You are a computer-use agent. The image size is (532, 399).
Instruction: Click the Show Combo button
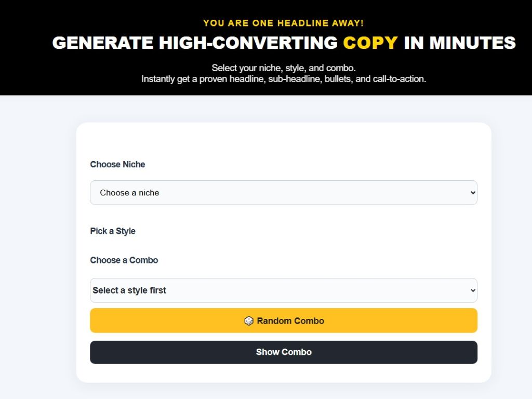pos(284,352)
